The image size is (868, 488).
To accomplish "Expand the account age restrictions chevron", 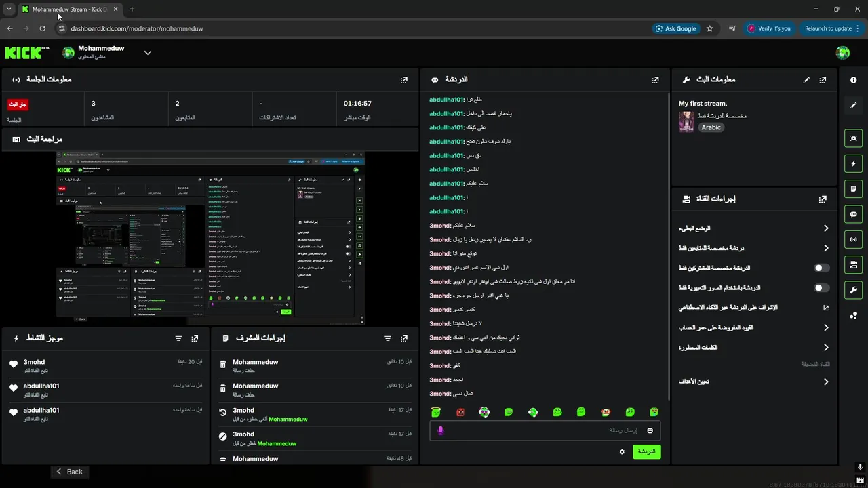I will click(x=826, y=328).
